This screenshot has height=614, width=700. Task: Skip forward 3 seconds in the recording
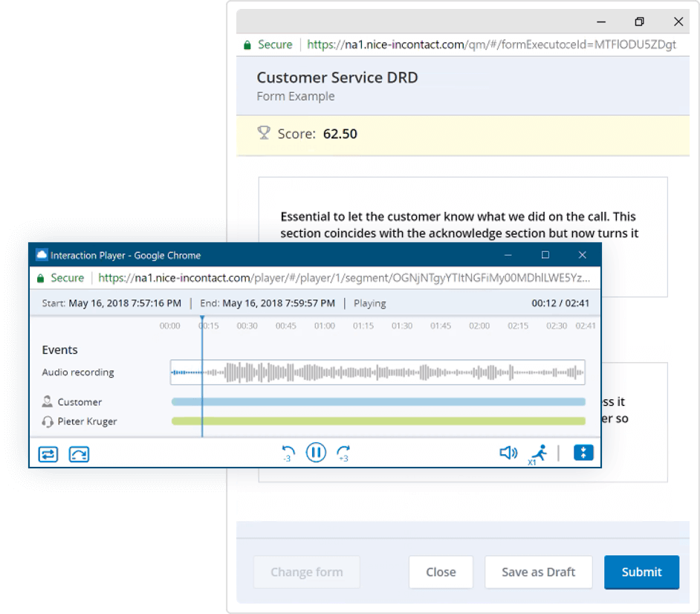pos(343,452)
